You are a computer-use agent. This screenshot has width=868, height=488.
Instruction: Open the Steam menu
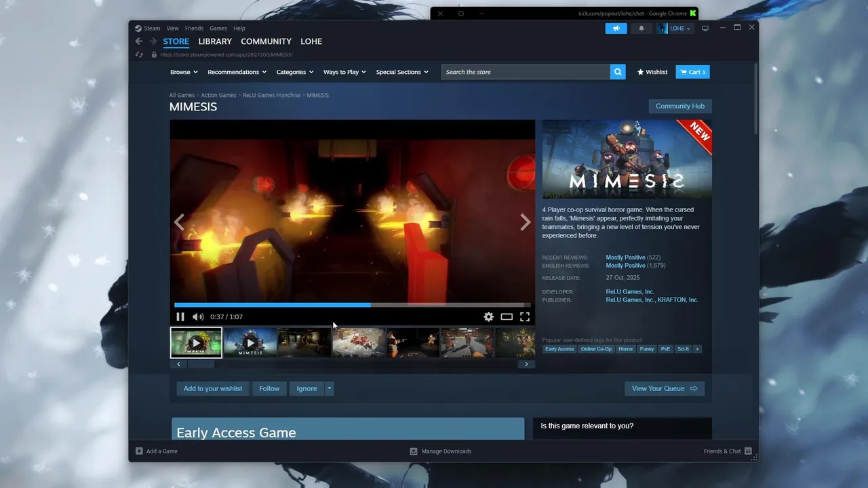(x=147, y=28)
